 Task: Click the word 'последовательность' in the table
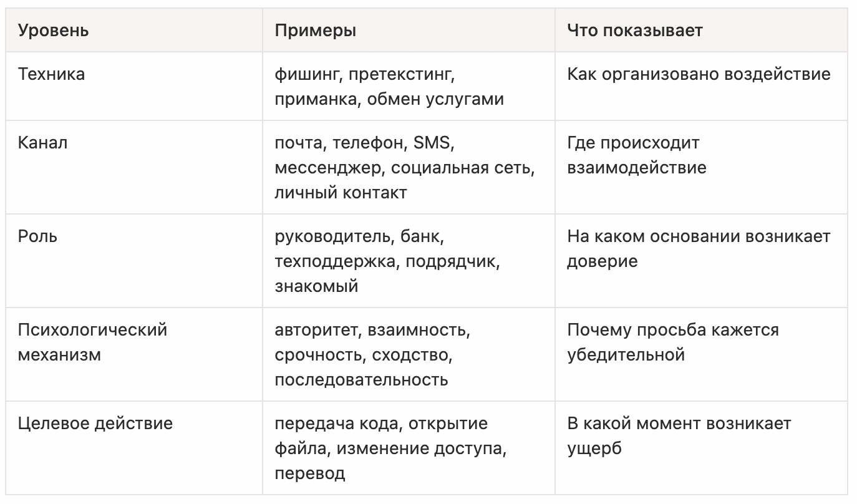(361, 380)
